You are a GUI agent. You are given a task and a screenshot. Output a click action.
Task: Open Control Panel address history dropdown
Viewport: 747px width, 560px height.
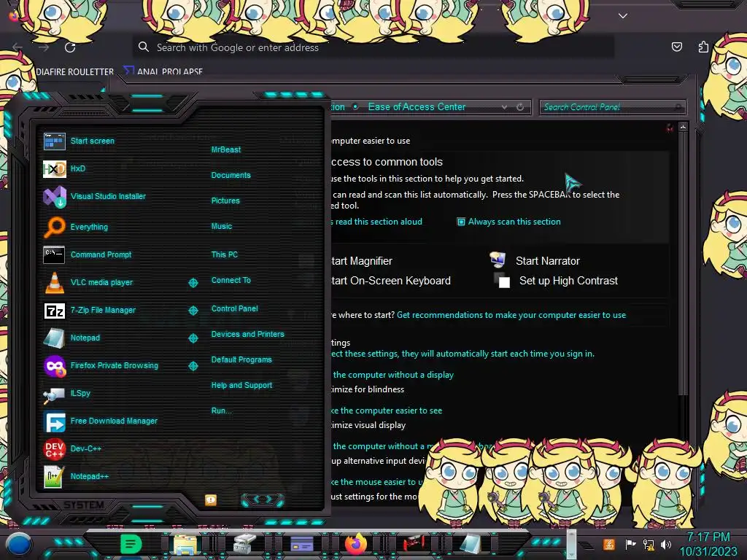504,107
